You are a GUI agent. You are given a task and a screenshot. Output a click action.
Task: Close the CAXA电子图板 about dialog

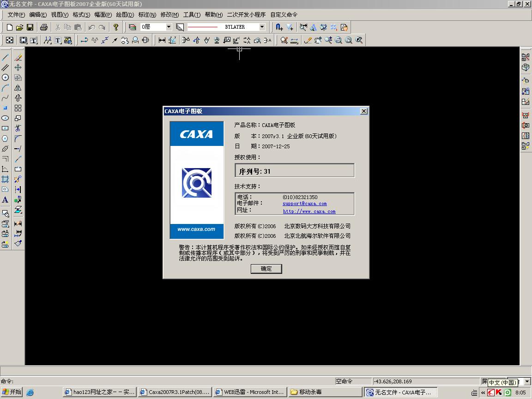pyautogui.click(x=364, y=111)
